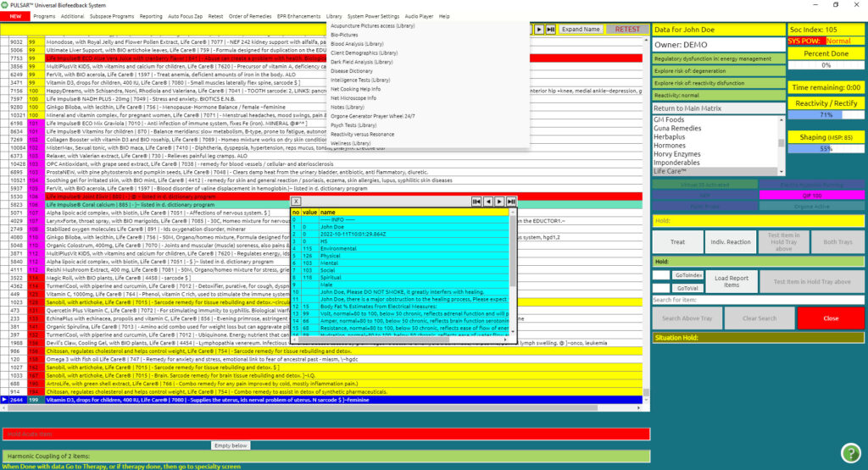Jump to first record in the info popup
This screenshot has width=868, height=470.
click(477, 202)
